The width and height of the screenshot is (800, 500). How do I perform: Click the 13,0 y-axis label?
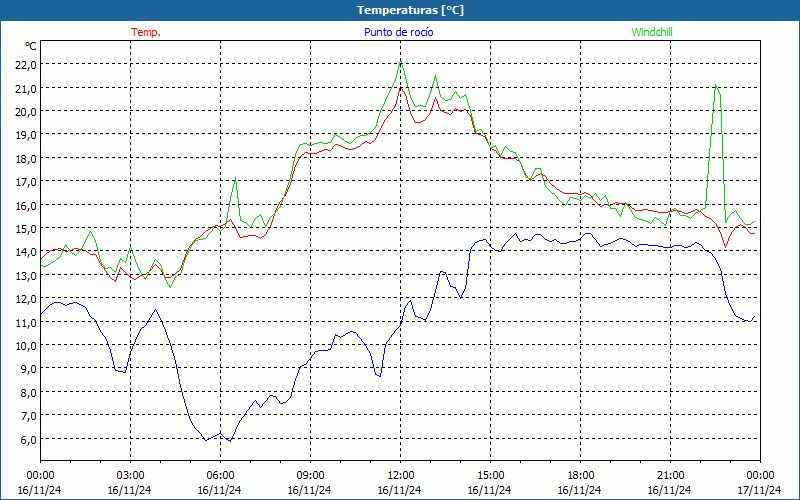pos(26,275)
